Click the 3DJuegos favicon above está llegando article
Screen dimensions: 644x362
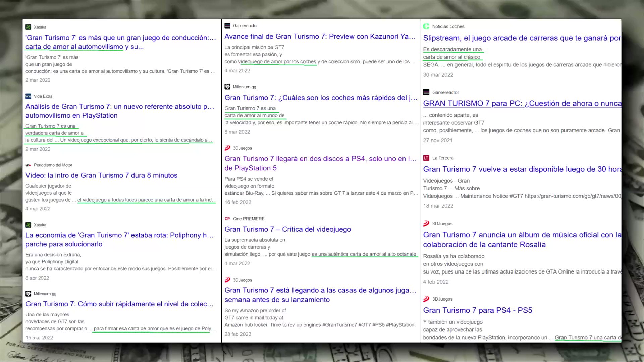click(x=227, y=280)
